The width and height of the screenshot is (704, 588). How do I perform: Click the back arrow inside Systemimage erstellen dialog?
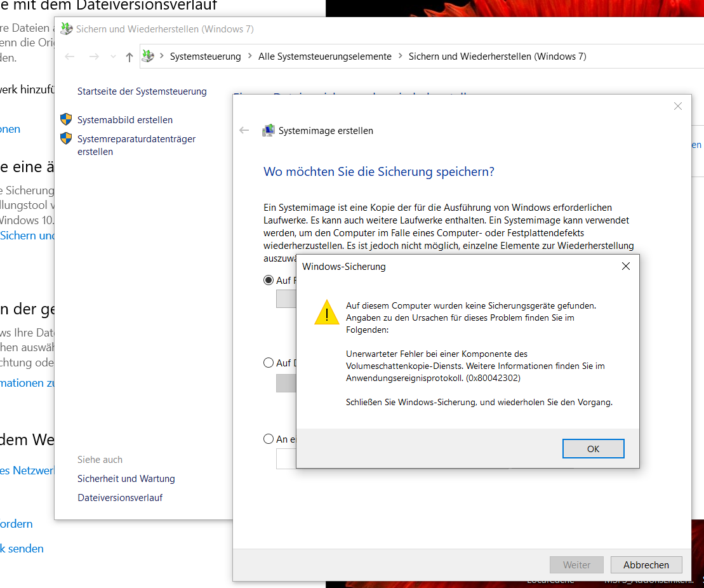coord(244,130)
